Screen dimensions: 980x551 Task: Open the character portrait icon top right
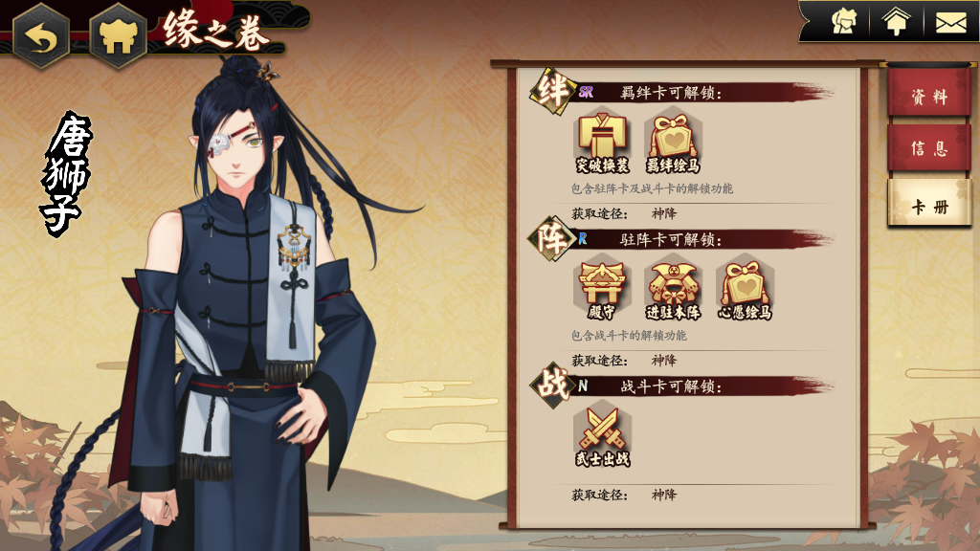point(843,21)
